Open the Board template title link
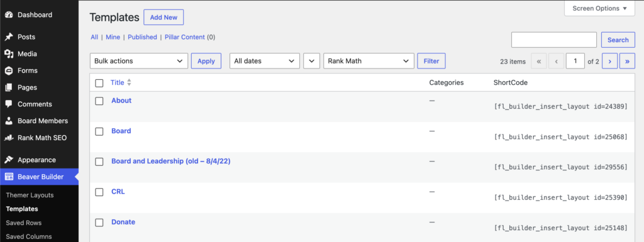 point(121,131)
